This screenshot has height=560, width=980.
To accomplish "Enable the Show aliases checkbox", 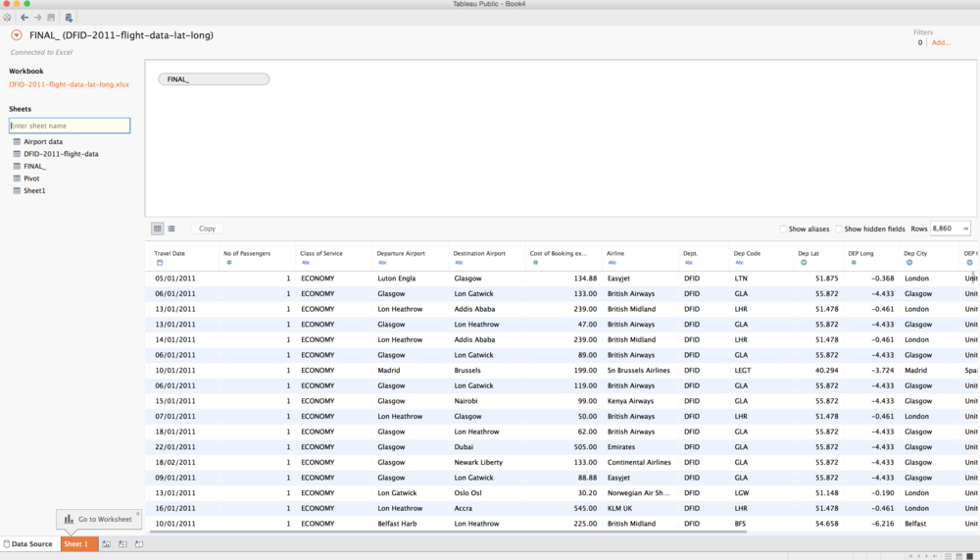I will click(x=783, y=229).
